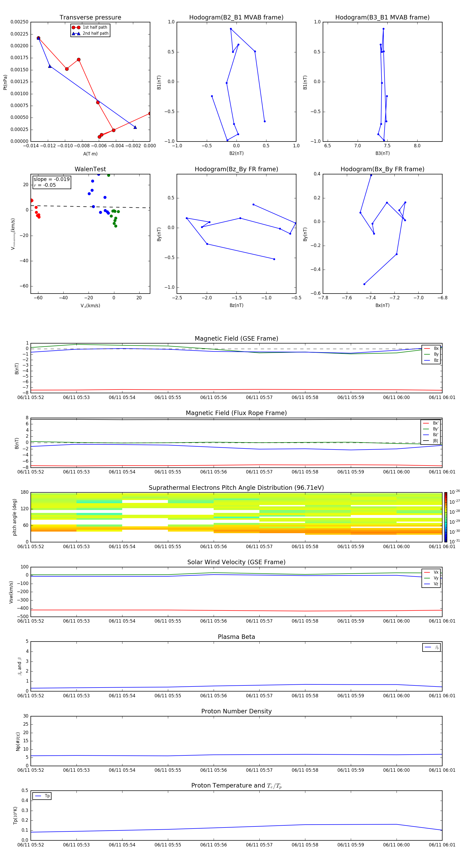
Task: Select the "Pt(nPa)" axis label
Action: [5, 82]
